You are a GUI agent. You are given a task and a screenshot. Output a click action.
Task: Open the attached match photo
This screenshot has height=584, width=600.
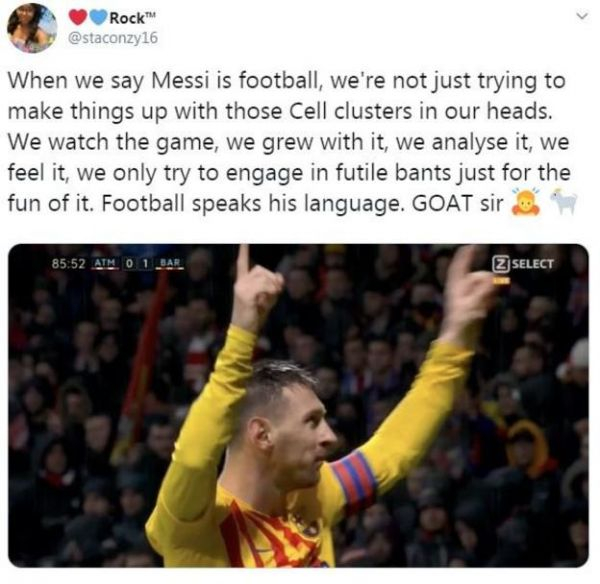point(298,405)
